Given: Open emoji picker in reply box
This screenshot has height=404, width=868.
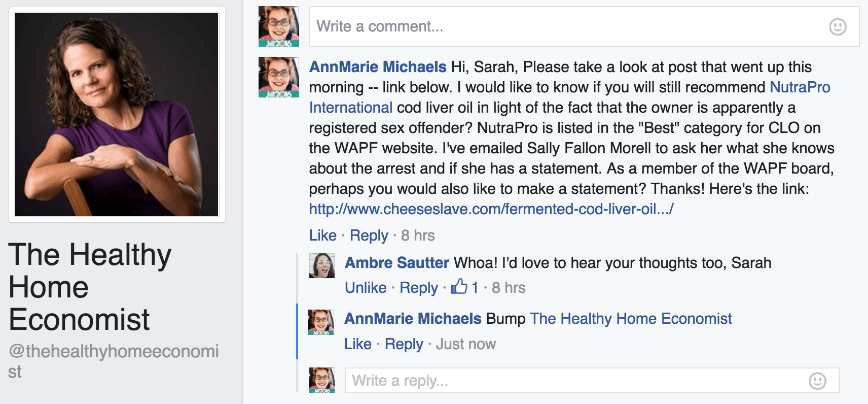Looking at the screenshot, I should coord(817,381).
